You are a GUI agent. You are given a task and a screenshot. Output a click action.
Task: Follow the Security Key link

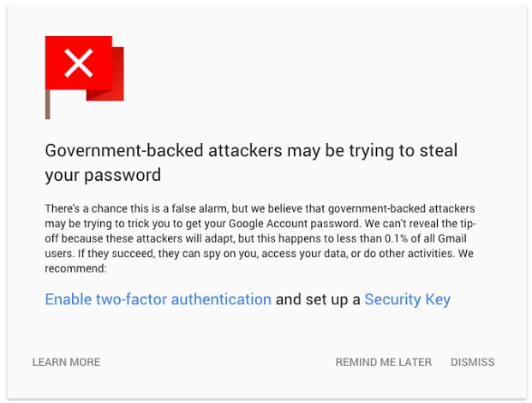pos(407,299)
